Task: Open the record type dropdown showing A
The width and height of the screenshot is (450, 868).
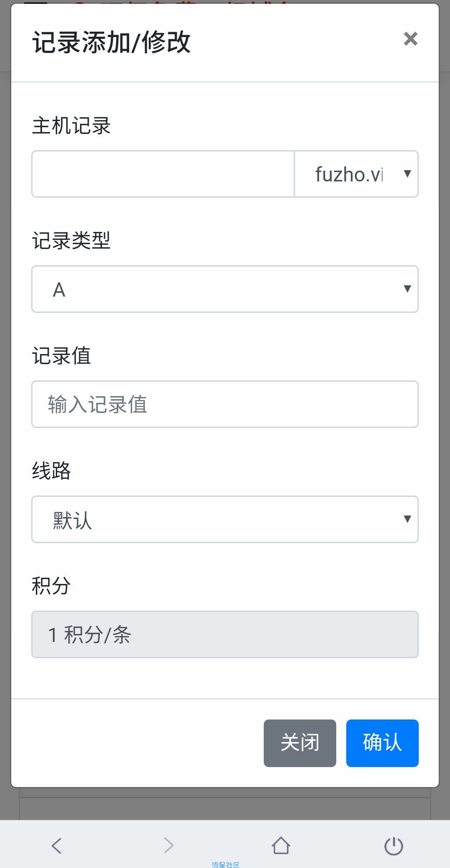Action: click(225, 289)
